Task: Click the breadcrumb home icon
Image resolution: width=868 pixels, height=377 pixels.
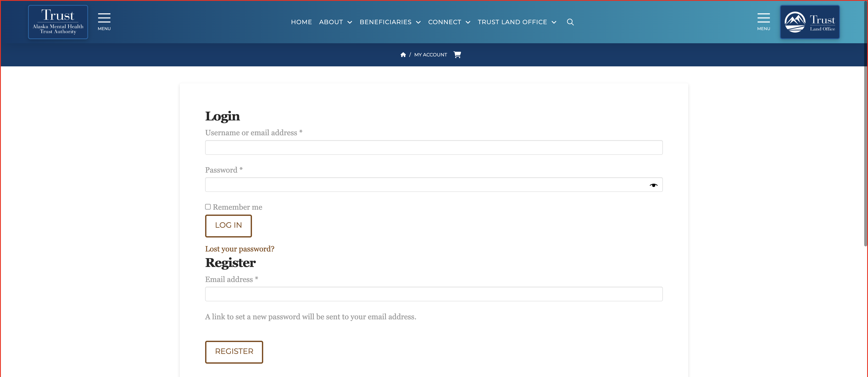Action: point(403,55)
